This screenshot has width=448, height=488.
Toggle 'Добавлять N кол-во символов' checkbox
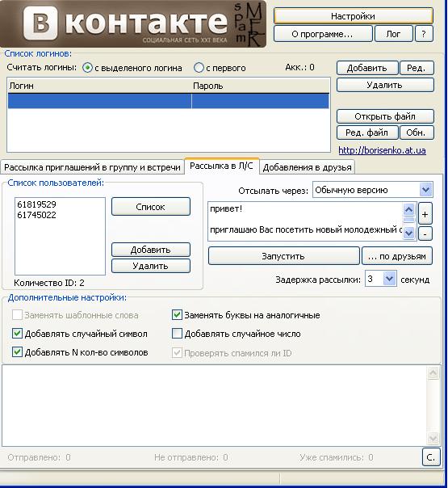point(17,352)
